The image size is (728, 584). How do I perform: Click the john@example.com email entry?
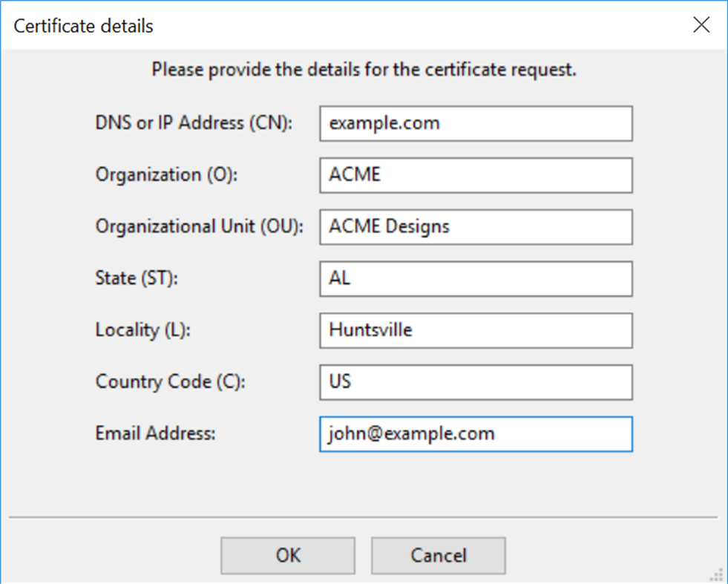coord(412,433)
